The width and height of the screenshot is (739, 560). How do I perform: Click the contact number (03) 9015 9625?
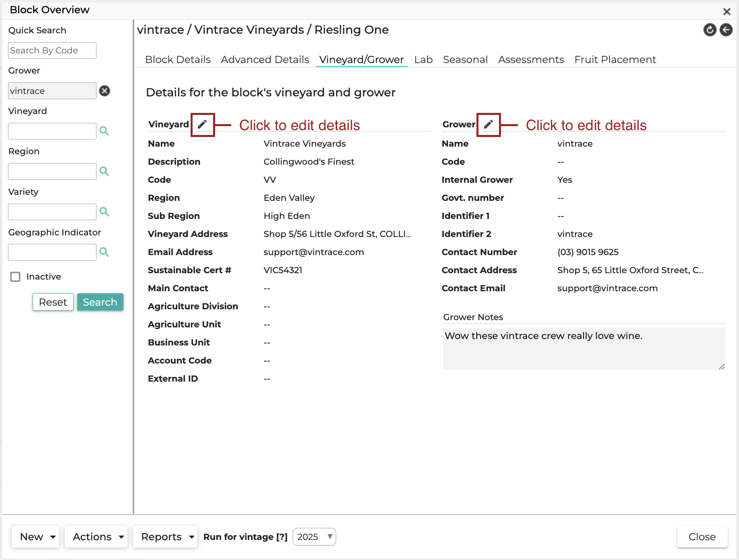[588, 252]
